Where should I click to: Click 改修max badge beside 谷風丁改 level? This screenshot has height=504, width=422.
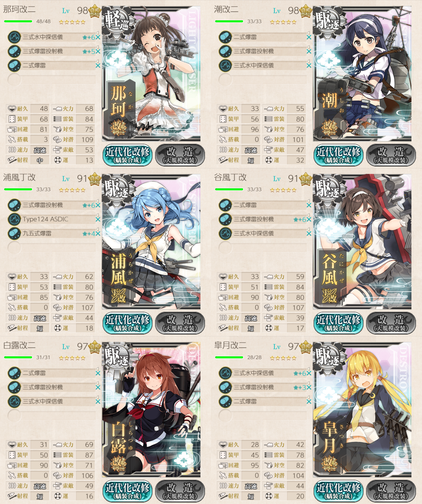click(306, 179)
